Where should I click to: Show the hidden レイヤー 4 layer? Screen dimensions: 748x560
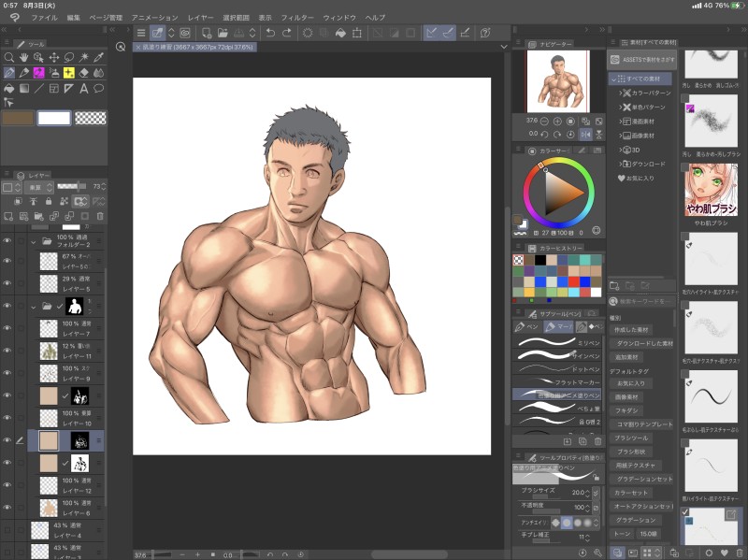coord(7,531)
